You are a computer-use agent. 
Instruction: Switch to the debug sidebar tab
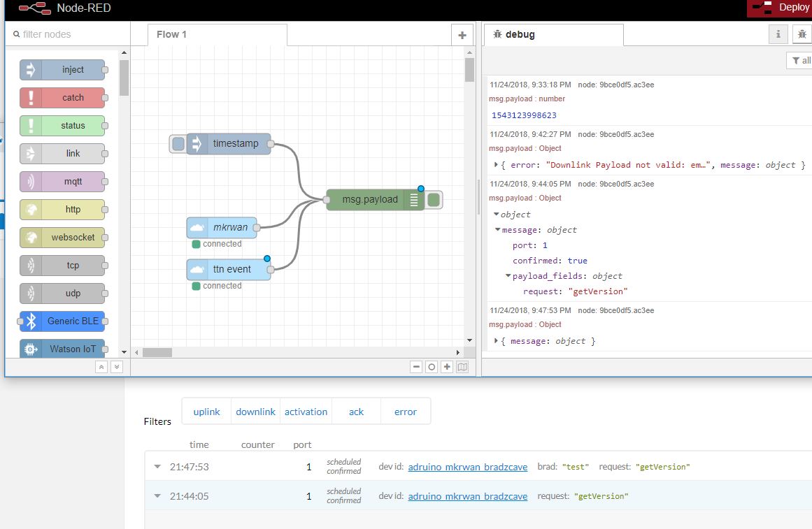coord(554,35)
